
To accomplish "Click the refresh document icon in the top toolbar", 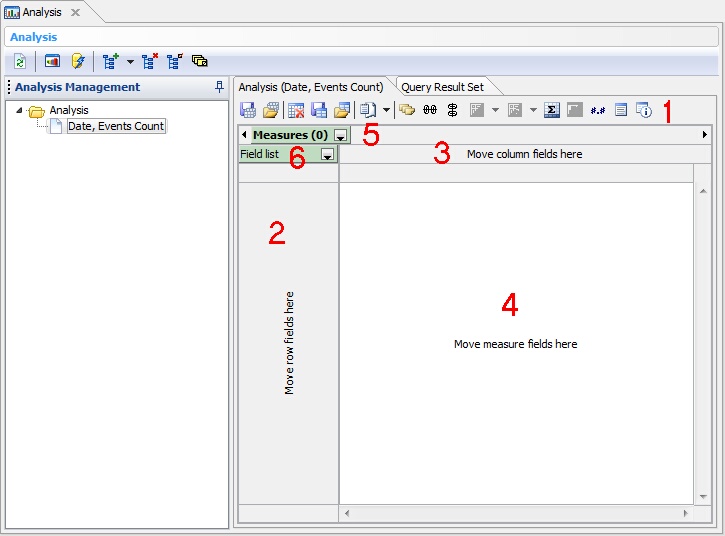I will [x=20, y=62].
